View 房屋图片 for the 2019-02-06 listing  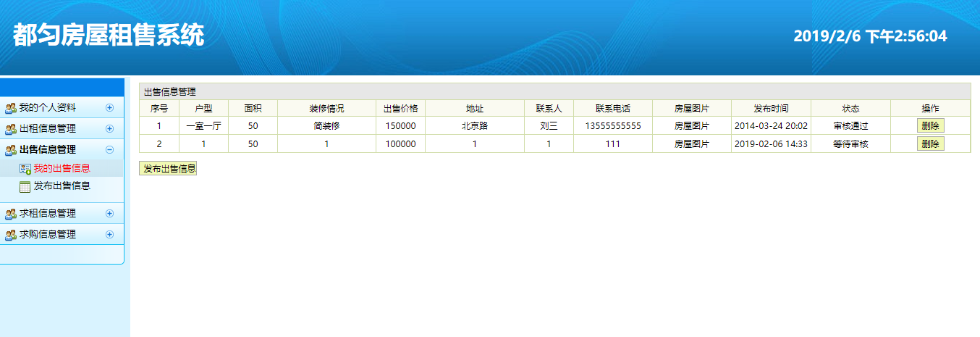[x=691, y=144]
